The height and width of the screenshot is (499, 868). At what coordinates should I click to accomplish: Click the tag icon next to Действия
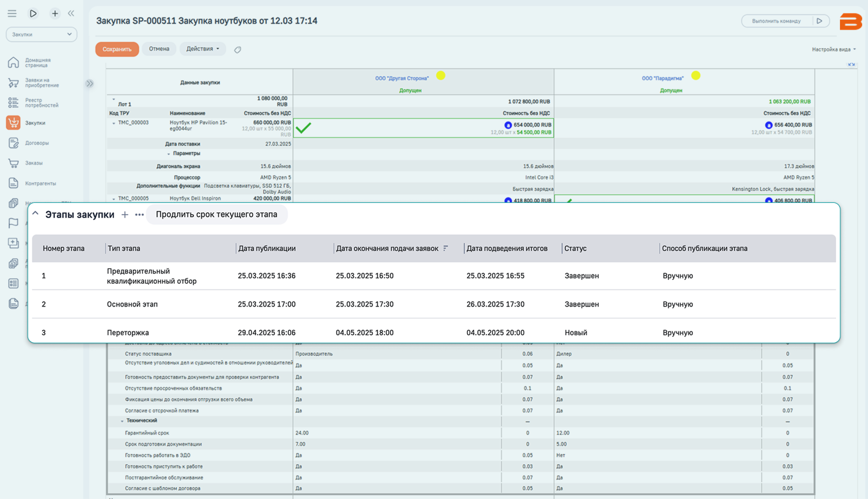coord(237,50)
